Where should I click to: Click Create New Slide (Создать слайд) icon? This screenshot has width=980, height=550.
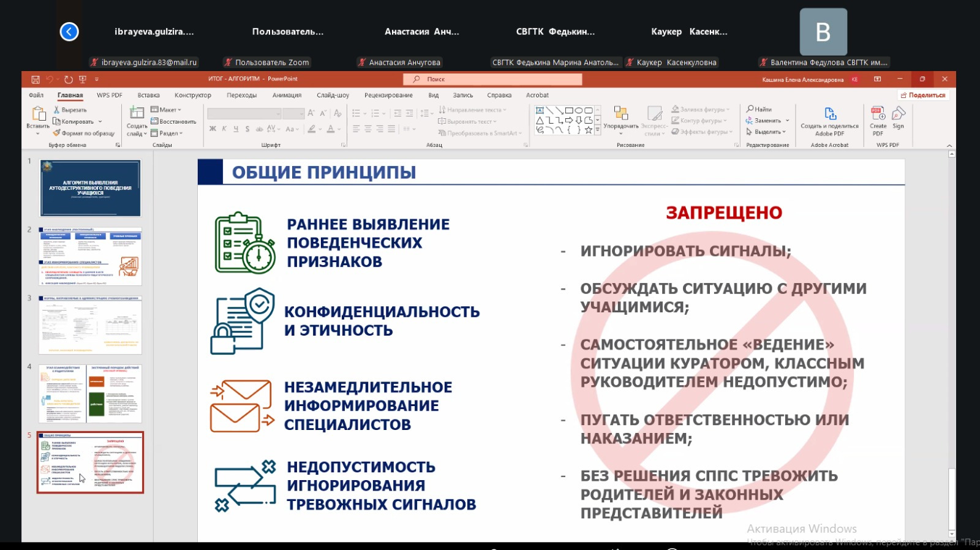point(137,113)
